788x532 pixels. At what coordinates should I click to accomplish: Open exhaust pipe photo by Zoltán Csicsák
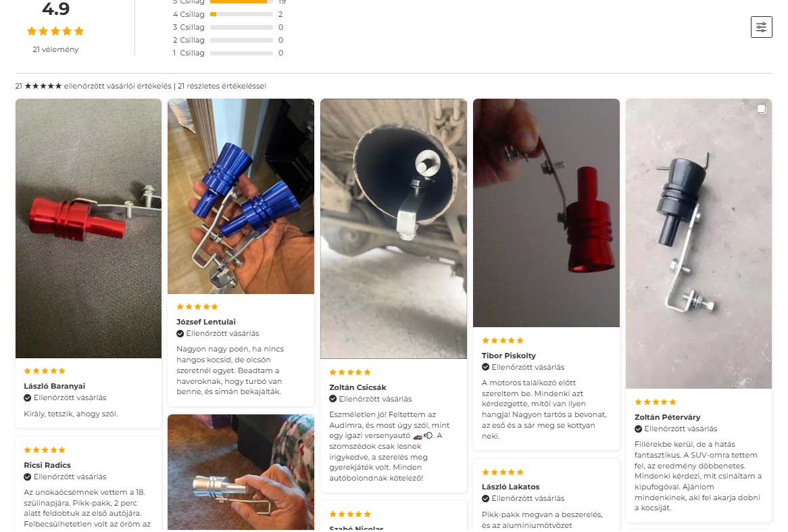click(393, 228)
